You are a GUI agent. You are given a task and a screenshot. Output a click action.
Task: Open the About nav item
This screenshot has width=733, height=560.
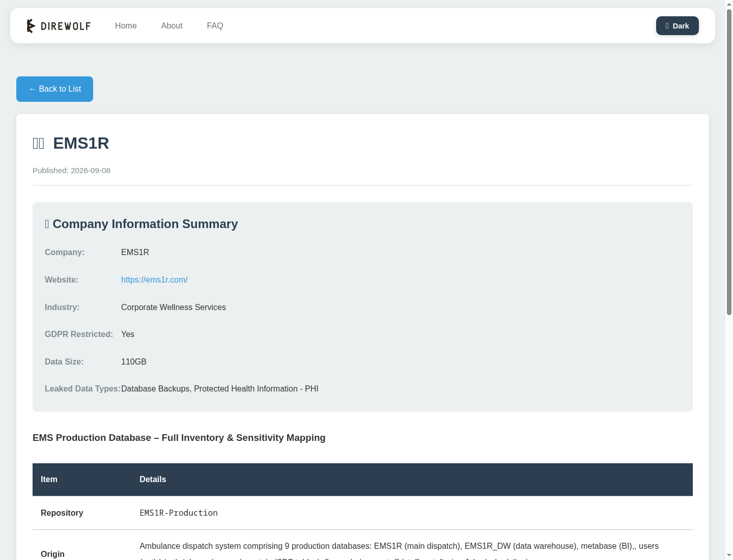point(172,26)
